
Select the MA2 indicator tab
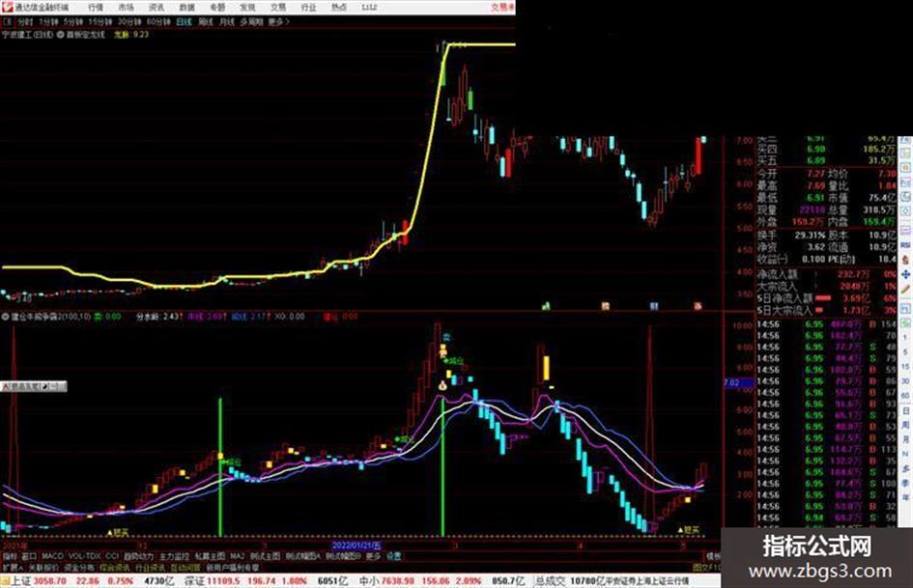[237, 556]
